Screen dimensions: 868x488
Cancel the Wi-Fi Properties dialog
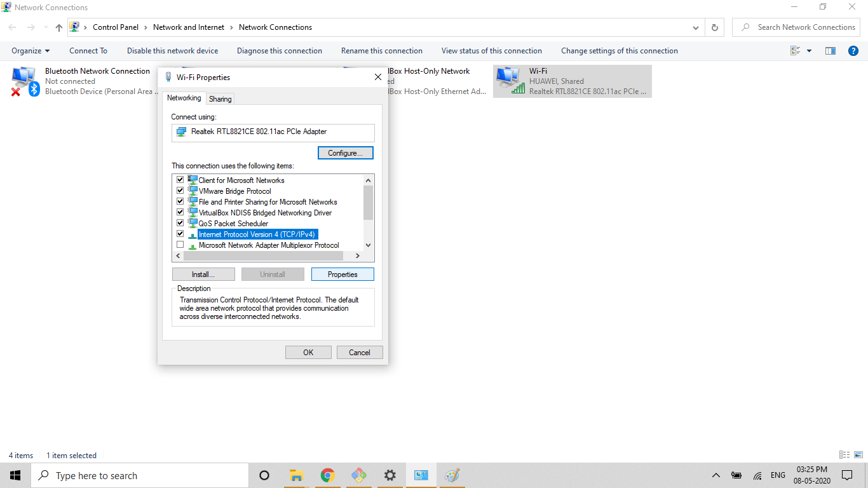[360, 352]
